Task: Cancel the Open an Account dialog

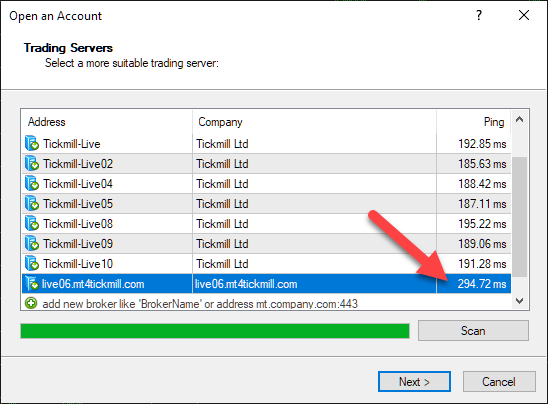Action: tap(499, 381)
